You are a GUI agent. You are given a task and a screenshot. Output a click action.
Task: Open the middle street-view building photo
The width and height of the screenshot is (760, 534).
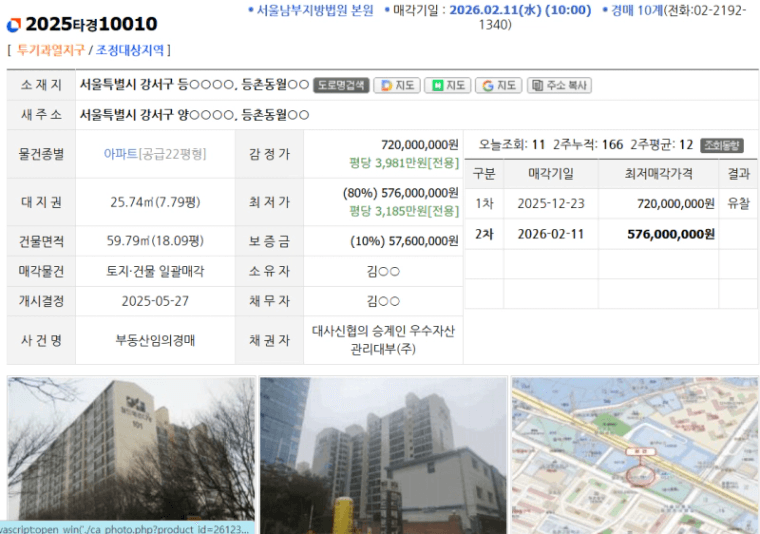[383, 455]
